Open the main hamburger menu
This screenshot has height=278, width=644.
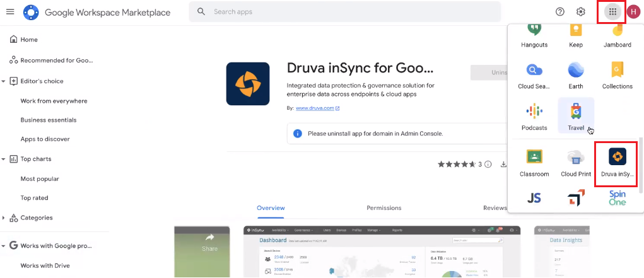(10, 12)
